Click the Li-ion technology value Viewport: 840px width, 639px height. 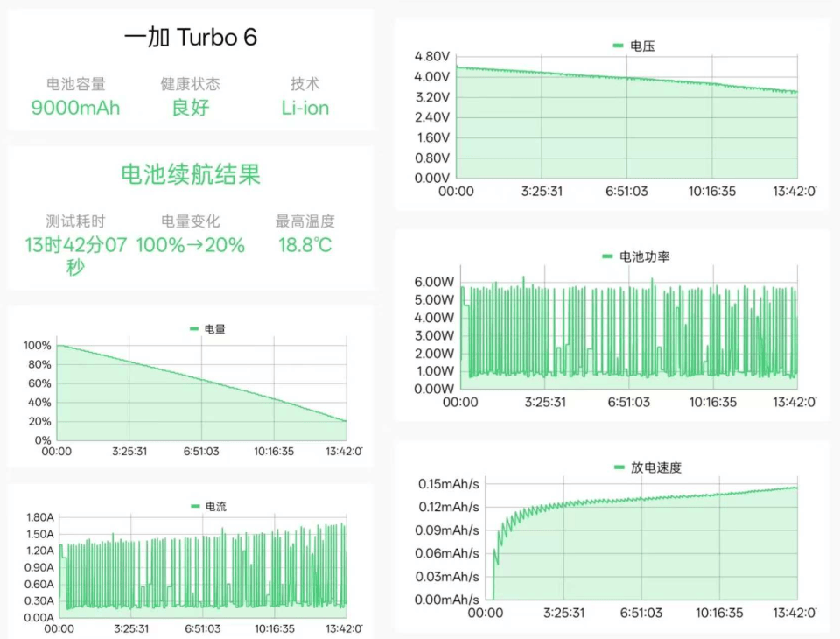[x=304, y=109]
